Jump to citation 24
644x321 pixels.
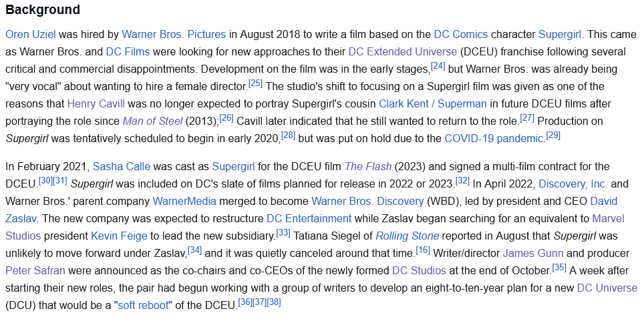point(438,66)
